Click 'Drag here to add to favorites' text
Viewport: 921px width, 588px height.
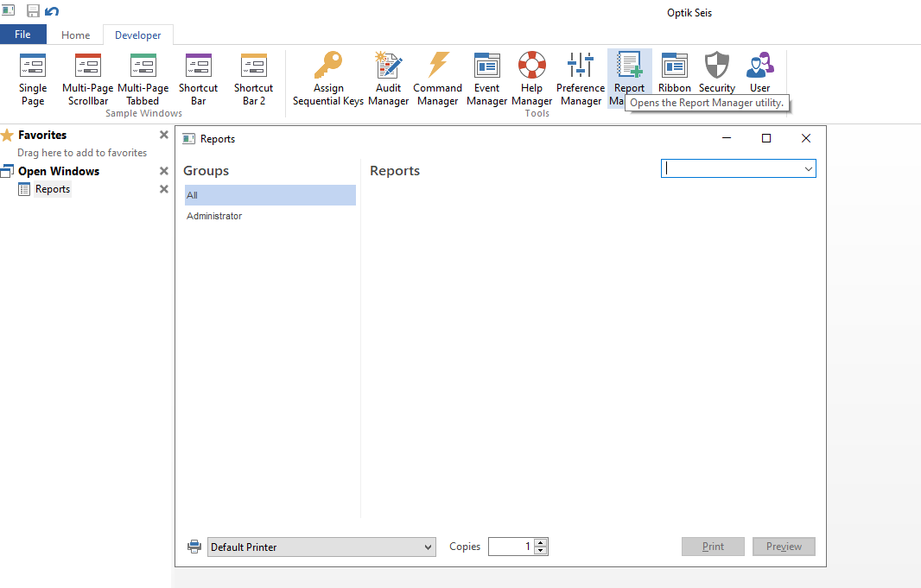pyautogui.click(x=82, y=153)
